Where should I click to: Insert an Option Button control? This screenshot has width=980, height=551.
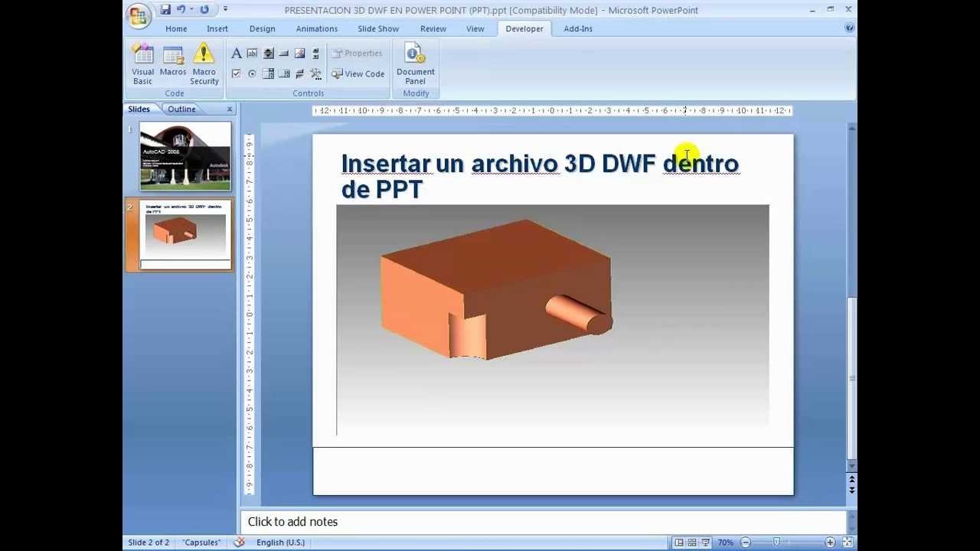252,74
